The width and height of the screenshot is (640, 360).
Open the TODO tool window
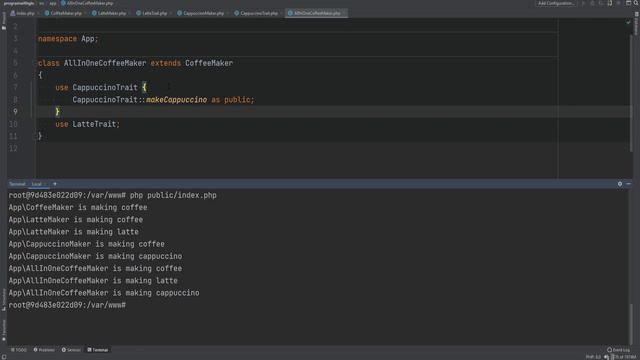(19, 350)
